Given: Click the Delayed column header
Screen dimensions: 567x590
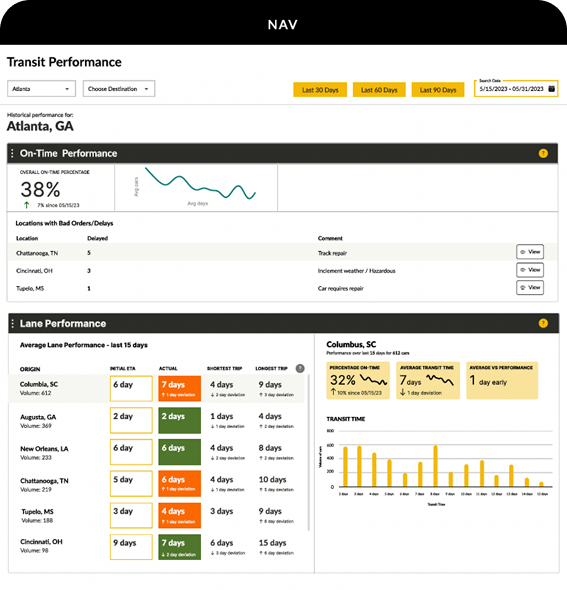Looking at the screenshot, I should pyautogui.click(x=97, y=238).
